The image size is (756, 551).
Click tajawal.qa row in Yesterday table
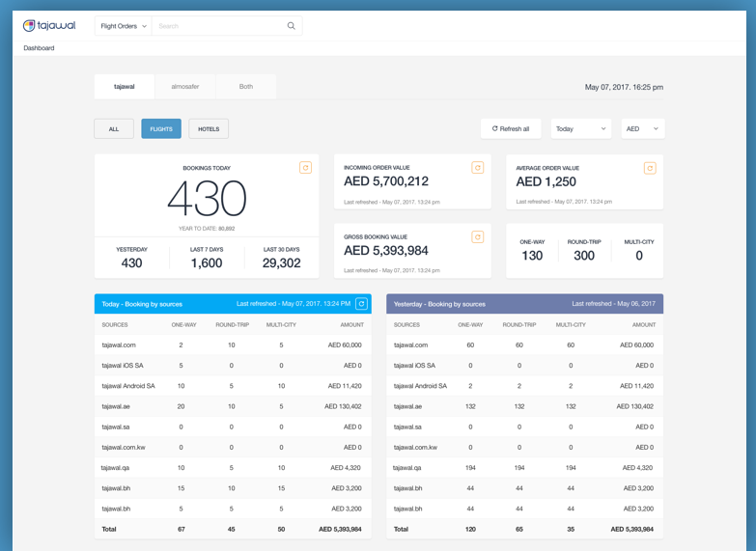pos(524,468)
